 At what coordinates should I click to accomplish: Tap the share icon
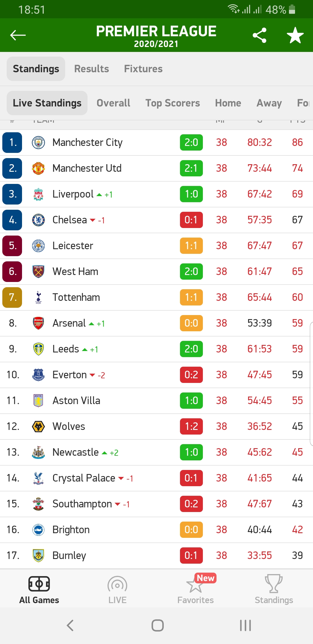click(x=259, y=35)
